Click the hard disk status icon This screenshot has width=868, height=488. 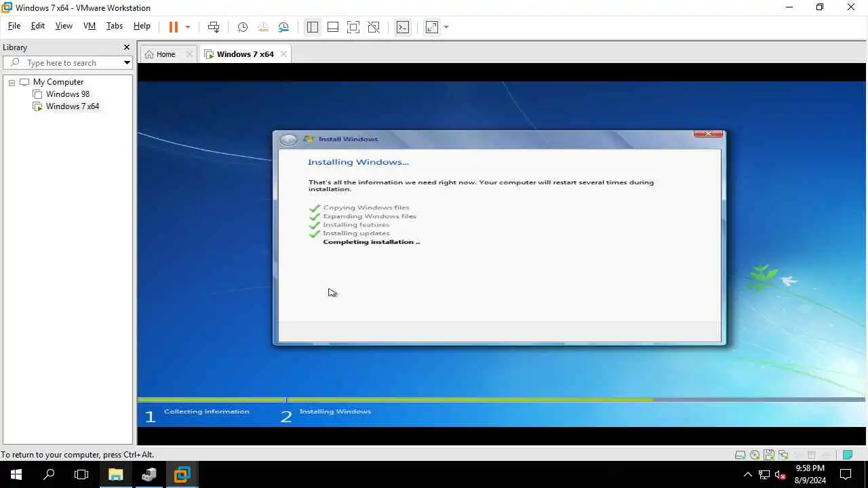(x=740, y=455)
